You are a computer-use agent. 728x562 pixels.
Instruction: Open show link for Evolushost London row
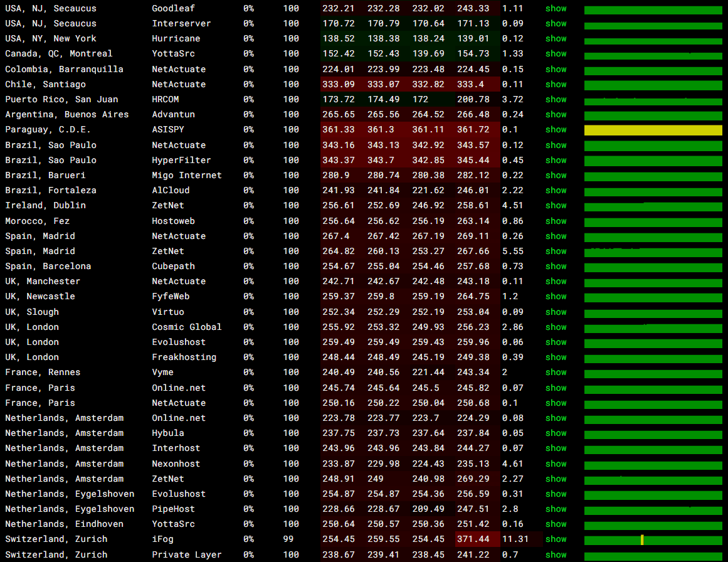[556, 342]
